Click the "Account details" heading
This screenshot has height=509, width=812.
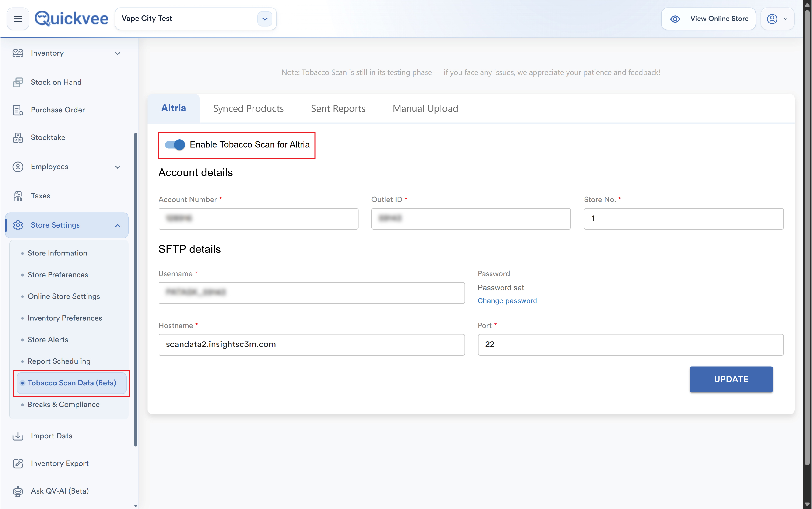point(196,173)
